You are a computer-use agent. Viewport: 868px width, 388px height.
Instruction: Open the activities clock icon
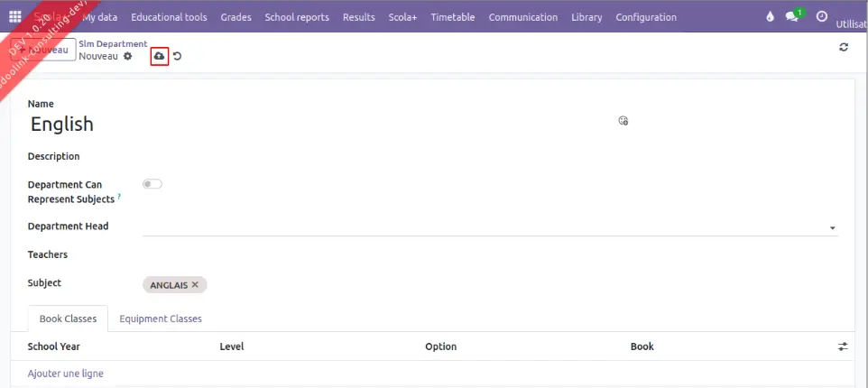tap(821, 17)
